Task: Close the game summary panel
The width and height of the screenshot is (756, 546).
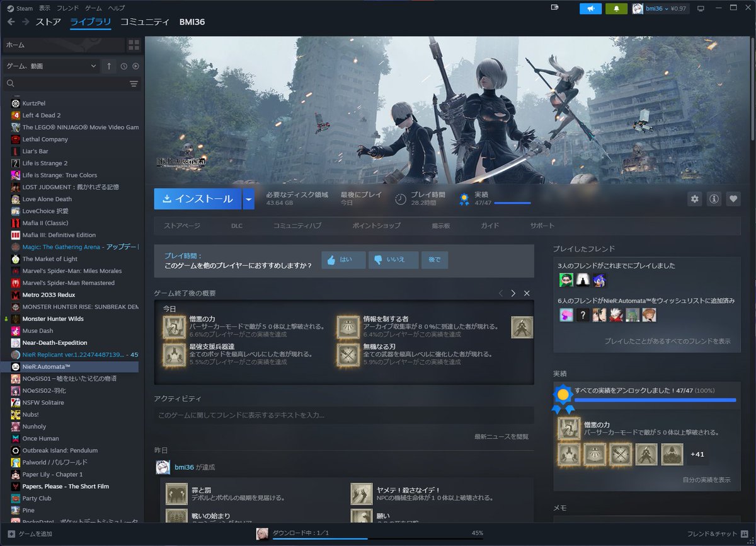Action: point(527,293)
